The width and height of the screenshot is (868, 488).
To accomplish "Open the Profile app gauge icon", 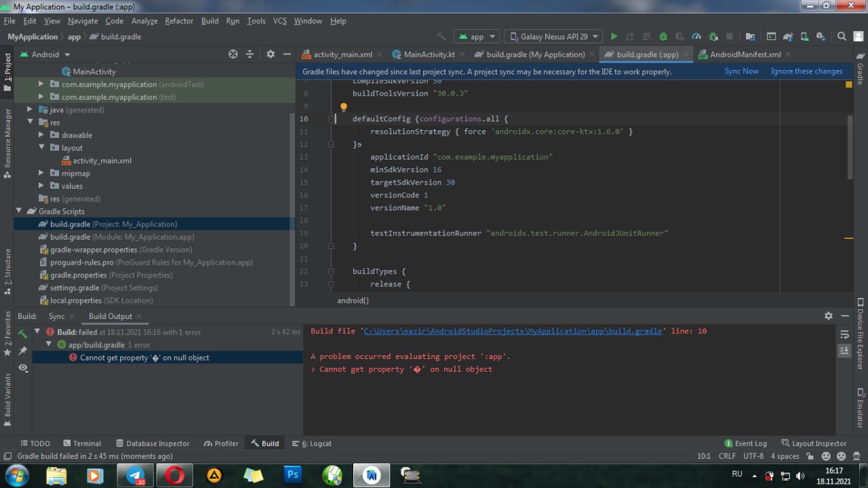I will pos(696,37).
